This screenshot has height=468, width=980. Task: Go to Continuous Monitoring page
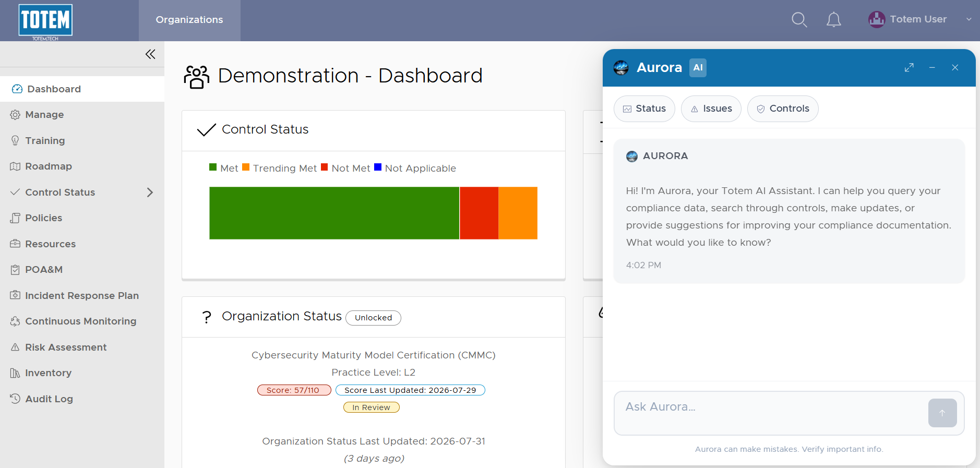[82, 321]
